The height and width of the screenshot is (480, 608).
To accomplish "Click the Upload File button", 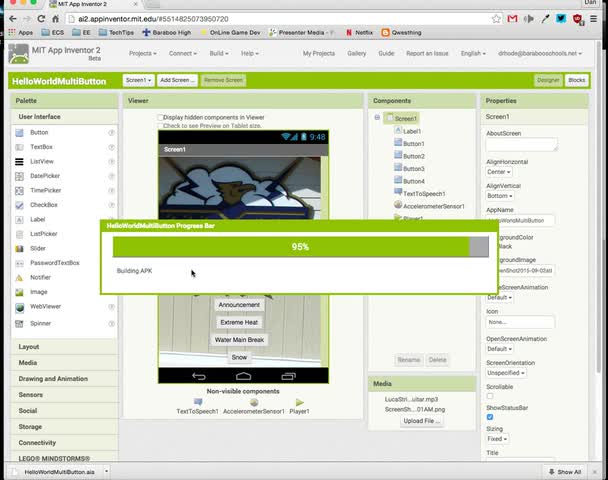I will click(421, 421).
